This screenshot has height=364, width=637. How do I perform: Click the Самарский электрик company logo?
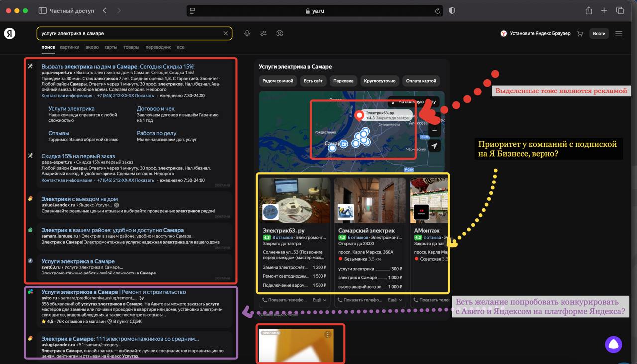coord(346,212)
